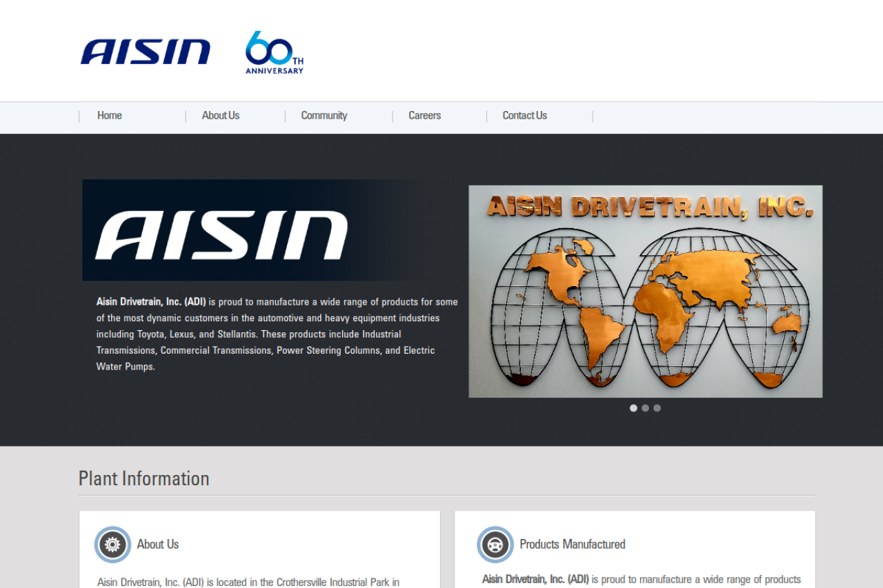Click the white AISIN banner logo

(x=221, y=236)
